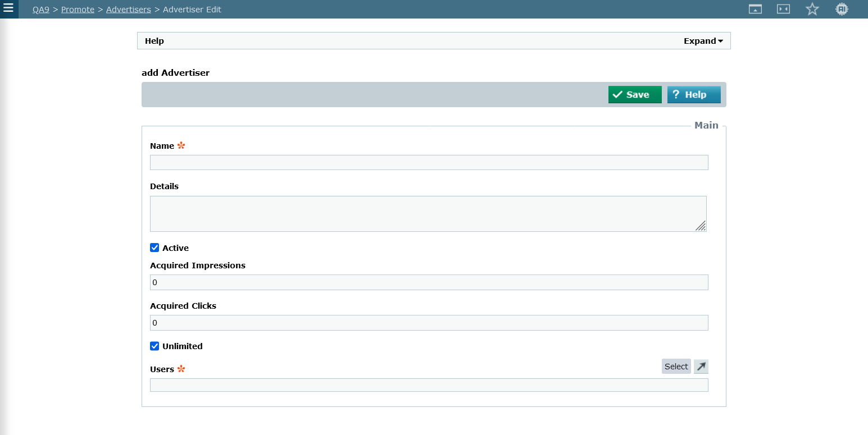Image resolution: width=868 pixels, height=435 pixels.
Task: Focus the Name input field
Action: [x=429, y=163]
